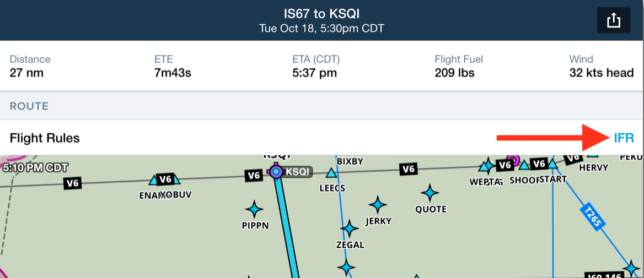The width and height of the screenshot is (644, 278).
Task: Tap the KSQI airport symbol on map
Action: (276, 171)
